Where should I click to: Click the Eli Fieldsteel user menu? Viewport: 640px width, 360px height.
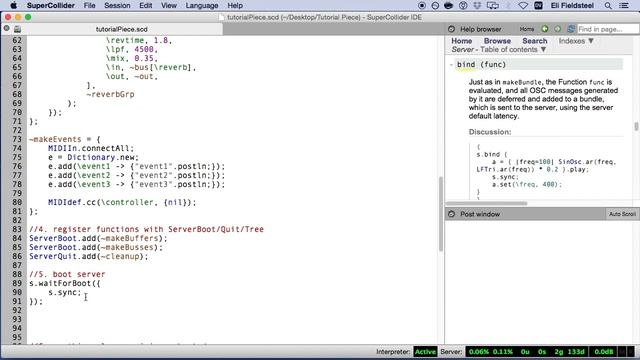(x=572, y=5)
